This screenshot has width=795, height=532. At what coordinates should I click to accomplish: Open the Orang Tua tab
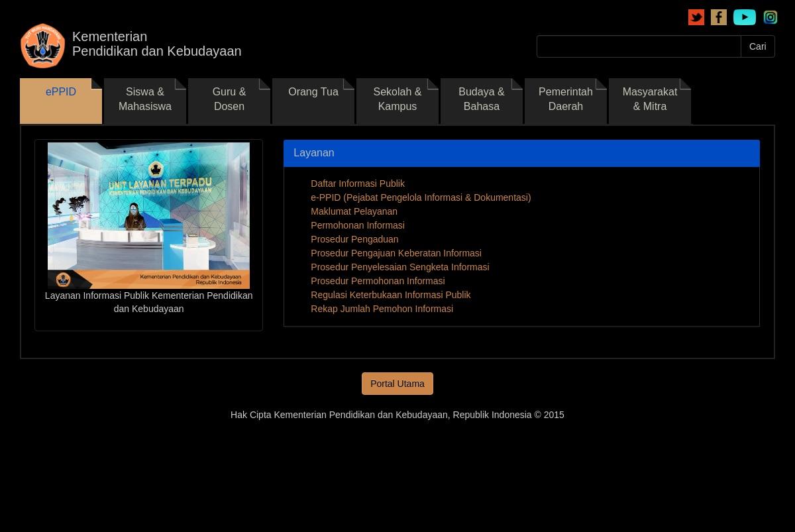313,101
